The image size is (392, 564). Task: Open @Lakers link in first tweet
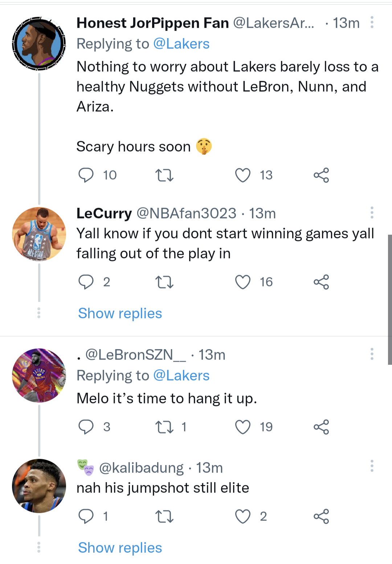(181, 44)
